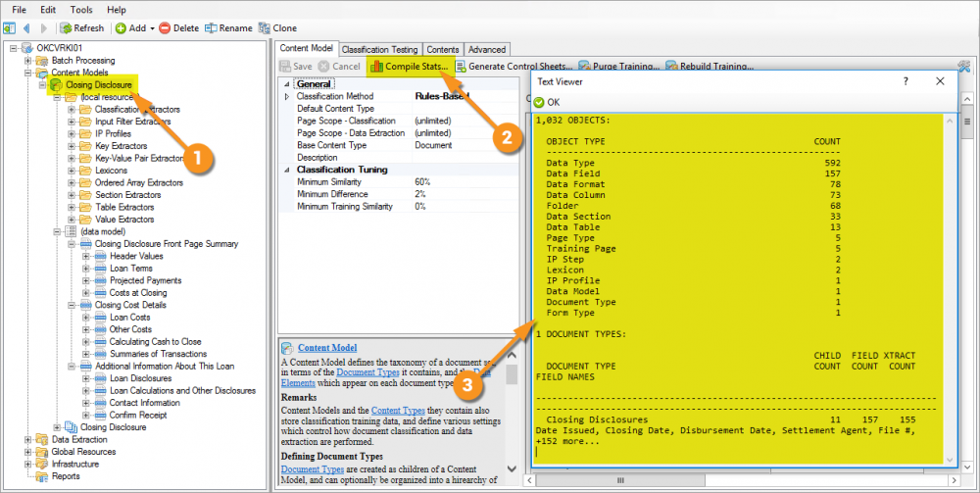The image size is (980, 493).
Task: Click the green Add icon
Action: (122, 28)
